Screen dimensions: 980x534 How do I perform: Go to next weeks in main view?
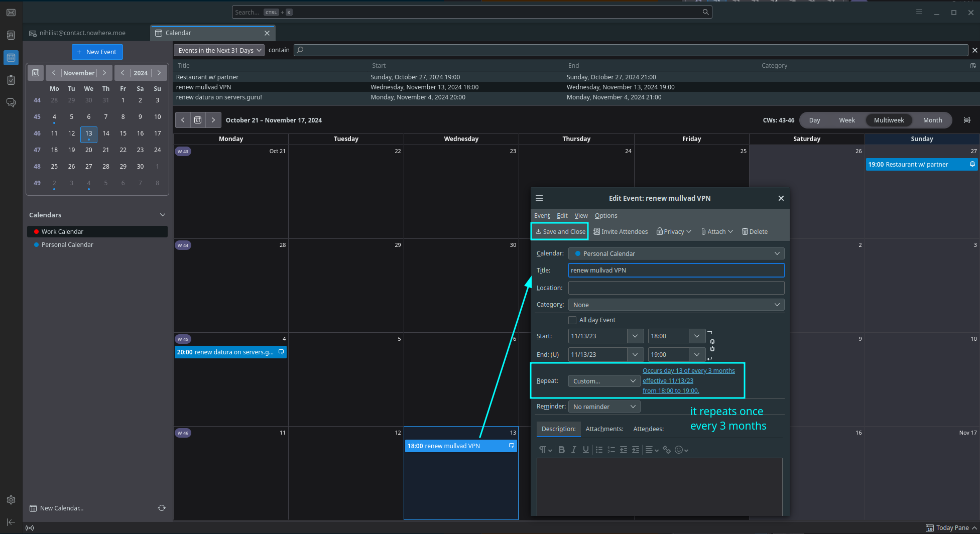coord(213,120)
